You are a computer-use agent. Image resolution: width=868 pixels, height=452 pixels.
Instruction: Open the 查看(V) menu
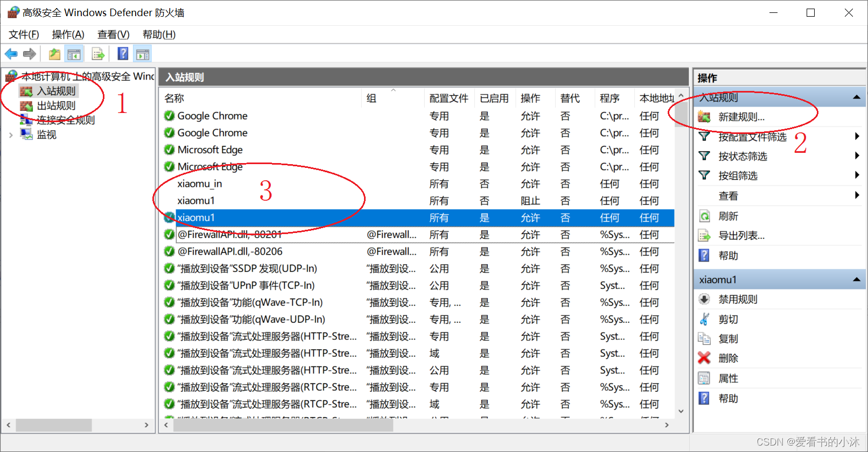[x=113, y=34]
